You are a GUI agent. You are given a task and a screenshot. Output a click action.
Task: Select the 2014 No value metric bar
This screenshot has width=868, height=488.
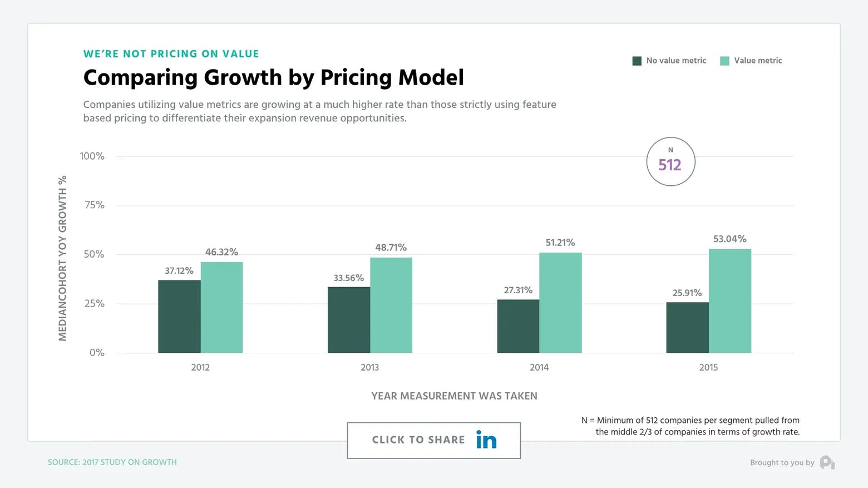pos(518,326)
